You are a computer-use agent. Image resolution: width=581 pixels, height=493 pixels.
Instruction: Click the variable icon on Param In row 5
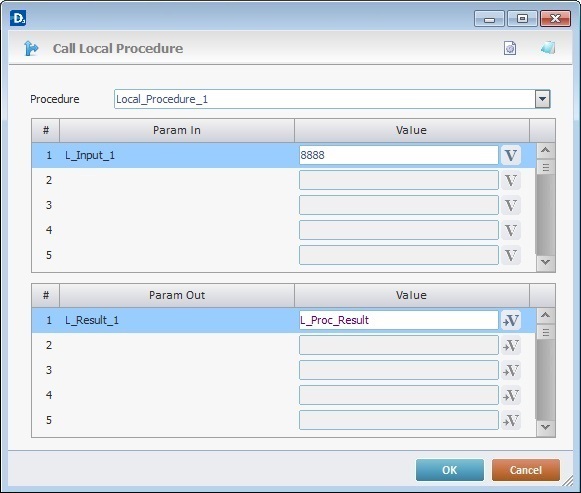tap(511, 255)
